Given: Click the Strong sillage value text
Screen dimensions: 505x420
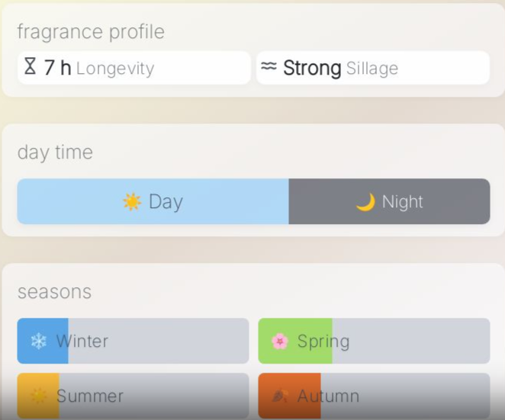Looking at the screenshot, I should [x=312, y=68].
